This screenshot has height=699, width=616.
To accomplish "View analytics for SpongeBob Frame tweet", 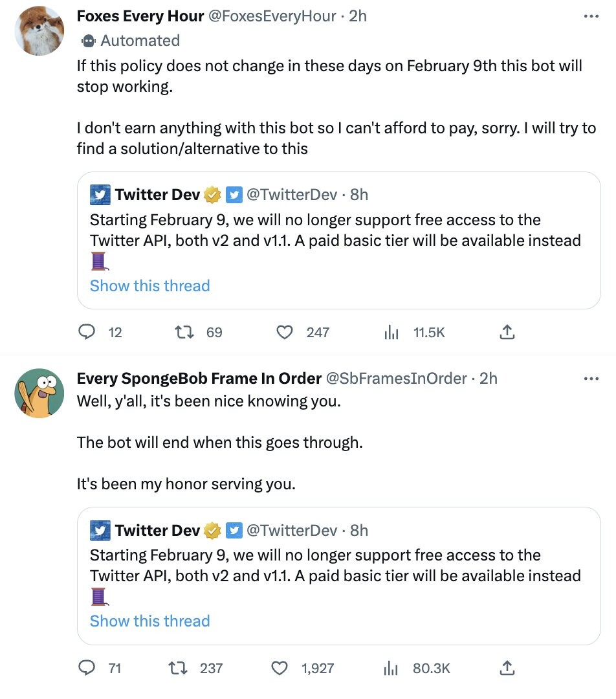I will [x=391, y=668].
